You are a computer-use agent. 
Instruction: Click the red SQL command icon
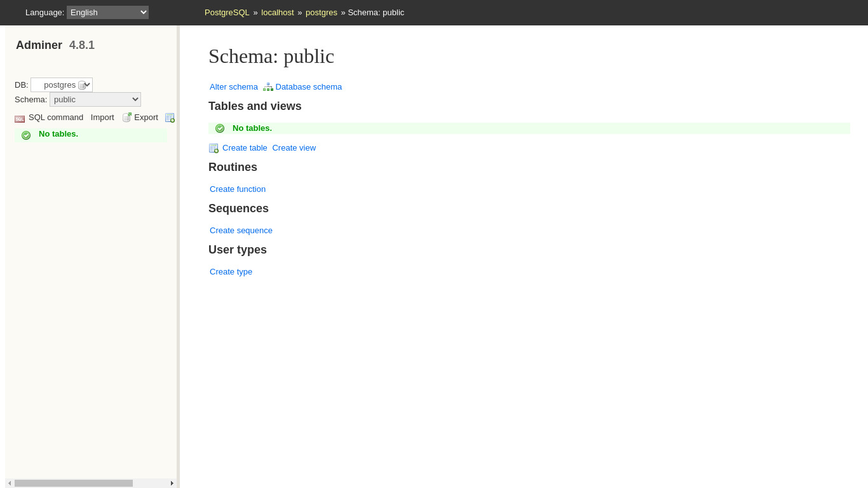pos(20,118)
